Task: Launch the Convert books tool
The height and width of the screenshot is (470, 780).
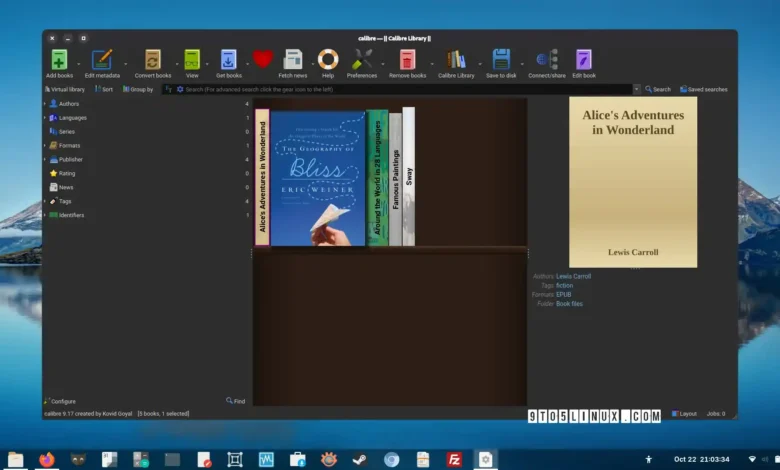Action: click(x=153, y=60)
